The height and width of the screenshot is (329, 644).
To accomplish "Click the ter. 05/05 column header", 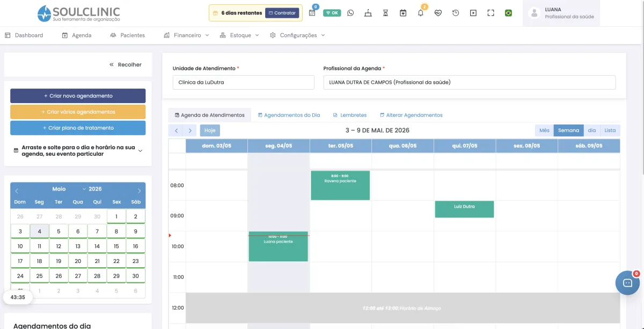I will coord(340,145).
